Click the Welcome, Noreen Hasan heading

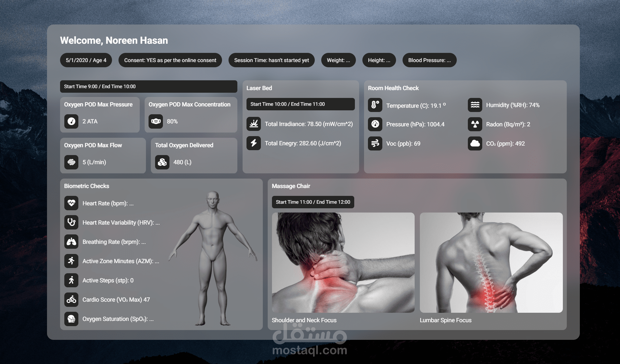114,40
